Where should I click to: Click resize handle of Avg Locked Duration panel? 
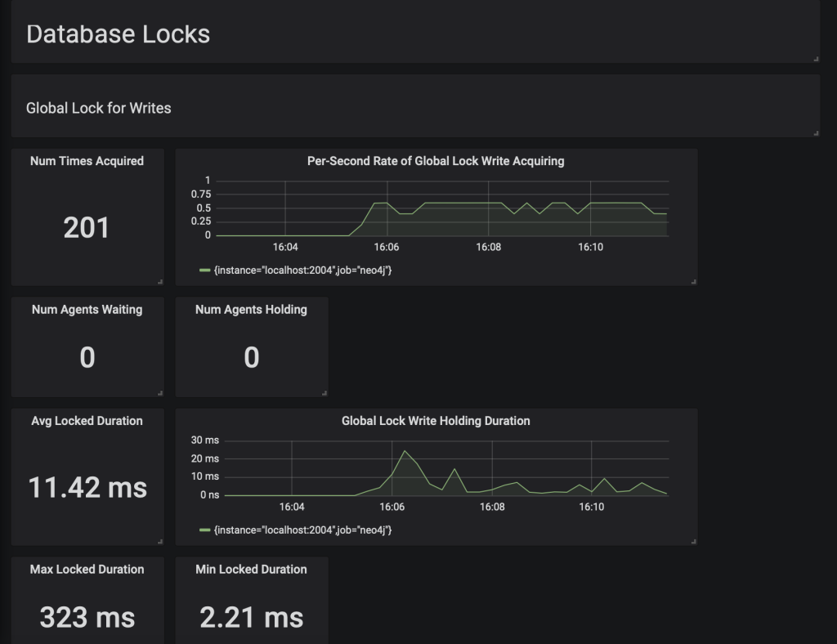[x=160, y=541]
